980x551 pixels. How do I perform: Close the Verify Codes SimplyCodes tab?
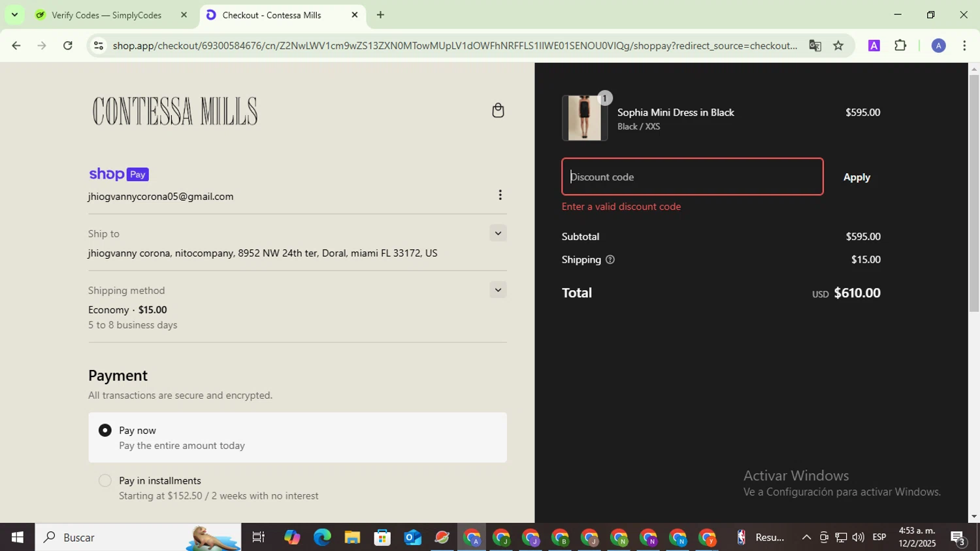[x=184, y=15]
